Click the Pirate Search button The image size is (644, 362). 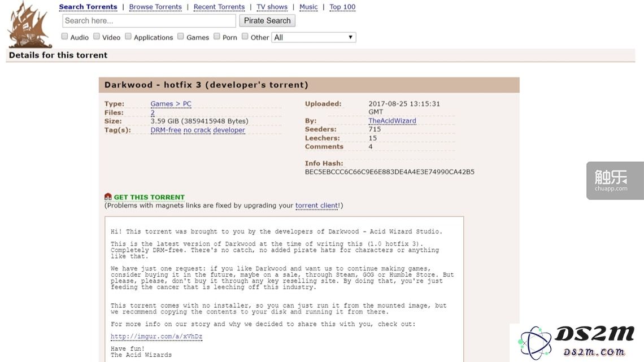pos(267,20)
